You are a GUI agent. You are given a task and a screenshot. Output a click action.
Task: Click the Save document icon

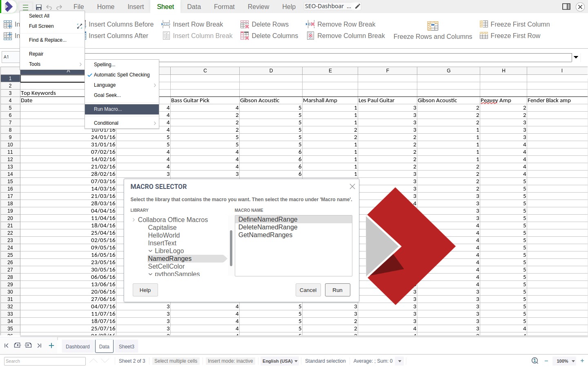(39, 7)
